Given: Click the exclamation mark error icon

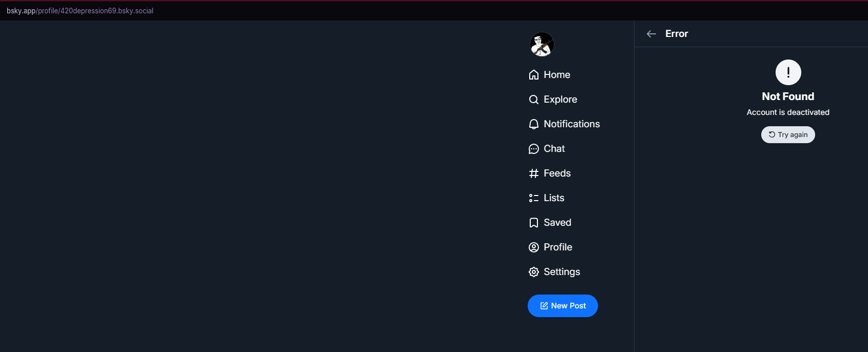Looking at the screenshot, I should [788, 72].
